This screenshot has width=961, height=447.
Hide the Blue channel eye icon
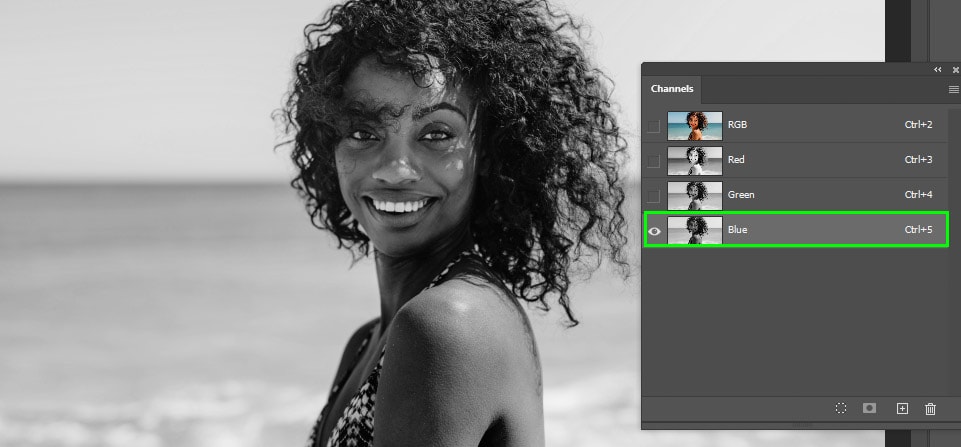point(655,231)
